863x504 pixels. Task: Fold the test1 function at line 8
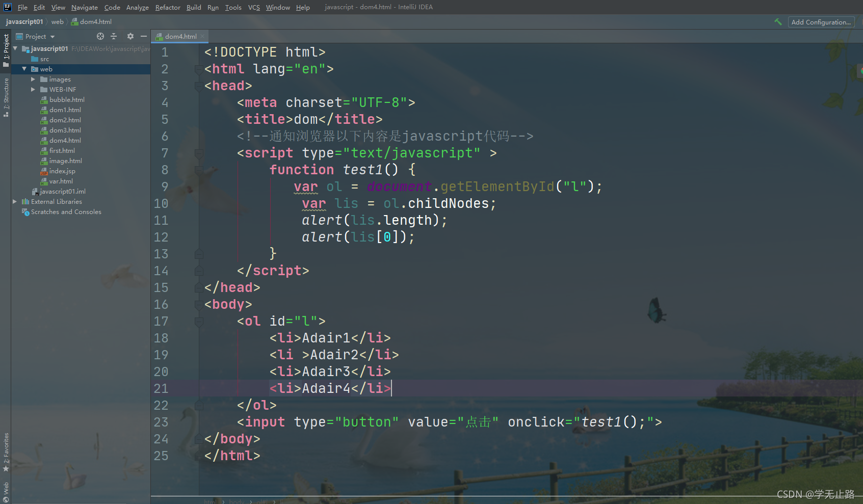click(x=199, y=170)
